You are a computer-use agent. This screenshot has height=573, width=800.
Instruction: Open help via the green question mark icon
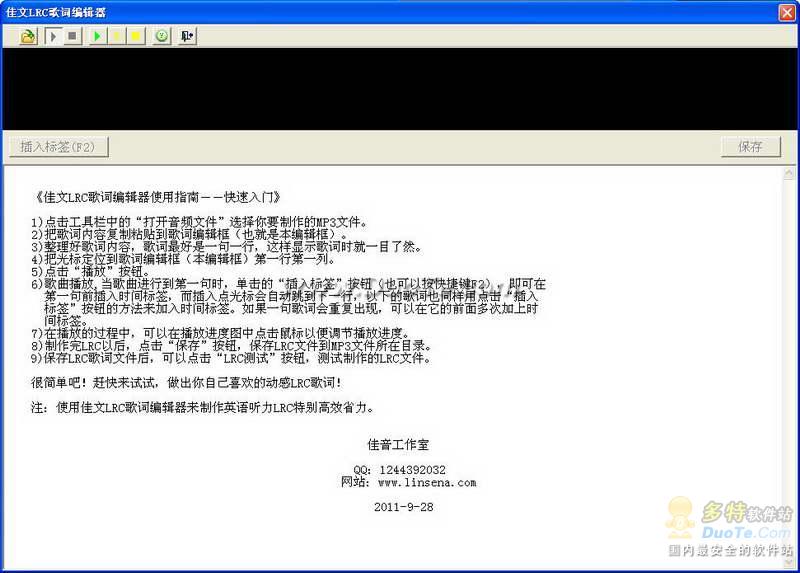[x=162, y=36]
